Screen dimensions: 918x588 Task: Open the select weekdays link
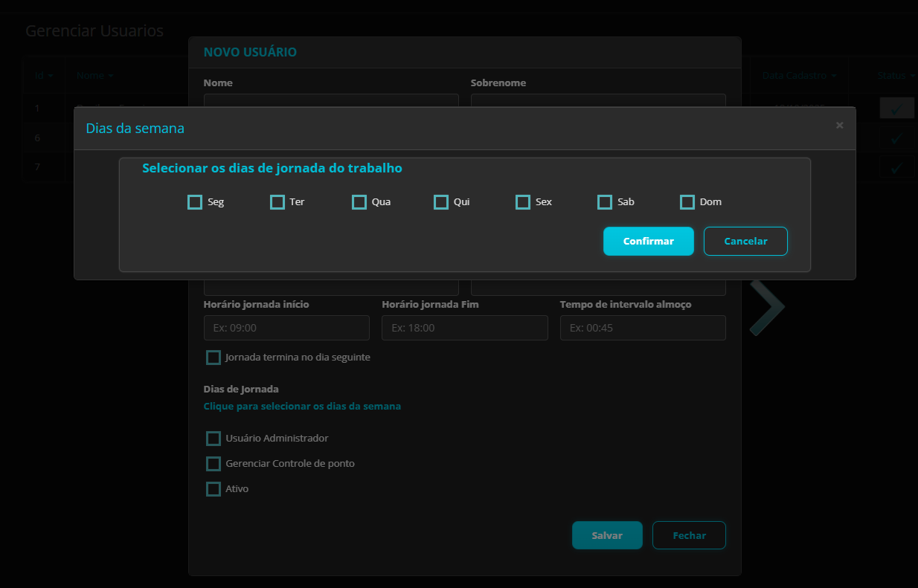pos(302,407)
